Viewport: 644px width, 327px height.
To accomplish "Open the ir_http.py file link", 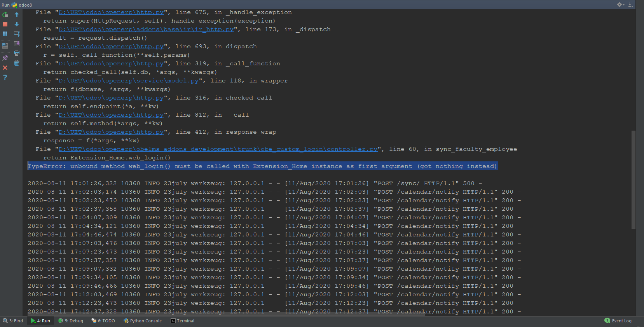I will click(x=146, y=30).
